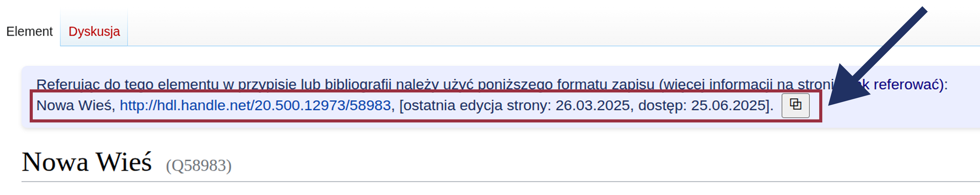Click the word "przypisie" in the instruction
The width and height of the screenshot is (980, 195).
click(267, 84)
